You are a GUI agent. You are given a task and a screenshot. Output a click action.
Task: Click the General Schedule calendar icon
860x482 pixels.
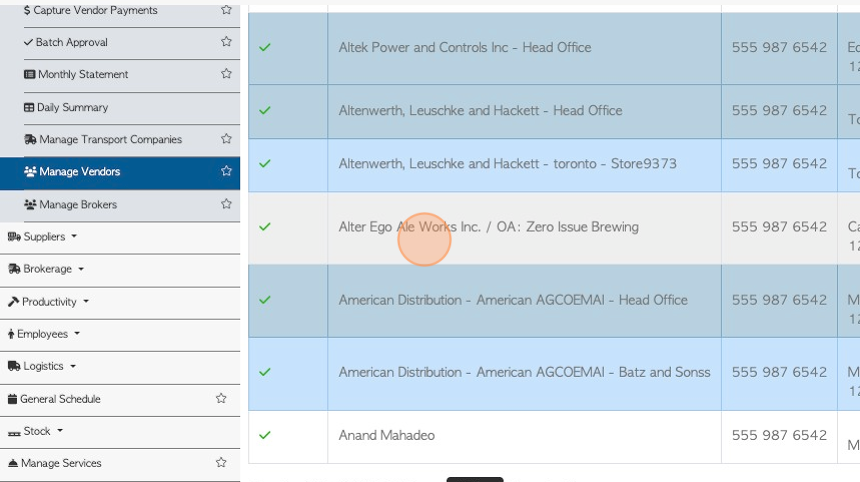pyautogui.click(x=12, y=399)
